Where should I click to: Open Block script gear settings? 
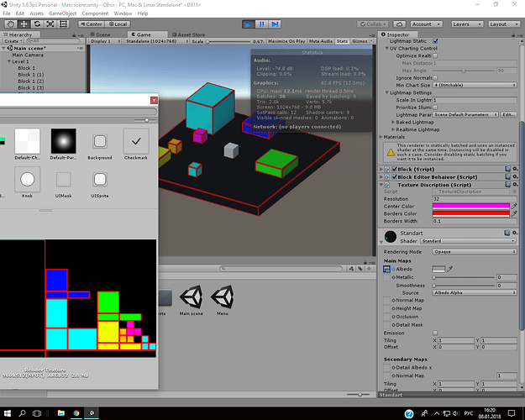(x=515, y=169)
